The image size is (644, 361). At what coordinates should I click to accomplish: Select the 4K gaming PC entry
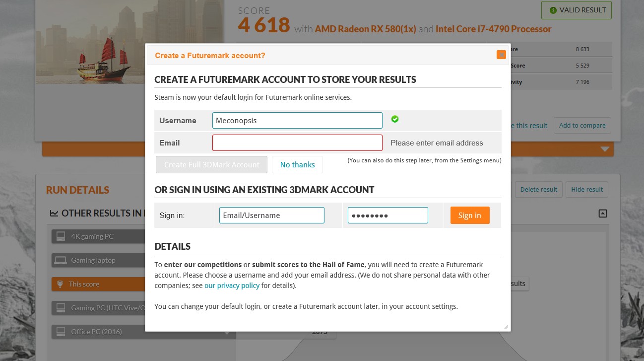[x=98, y=236]
